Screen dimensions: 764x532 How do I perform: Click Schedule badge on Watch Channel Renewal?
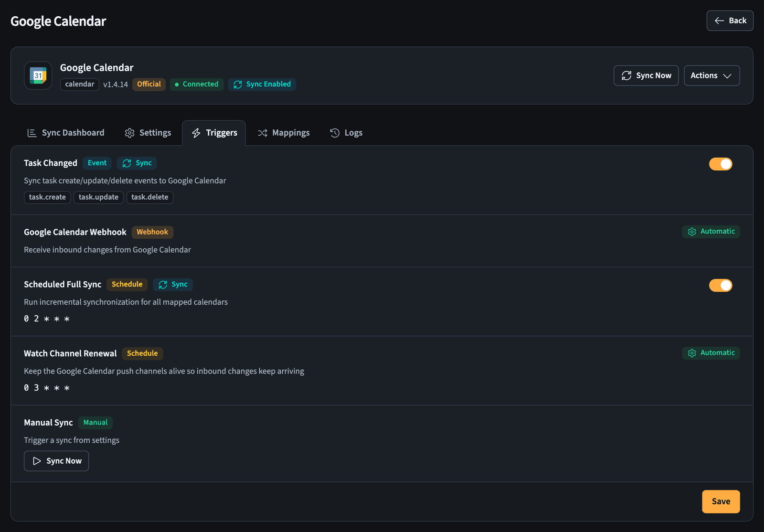tap(142, 353)
